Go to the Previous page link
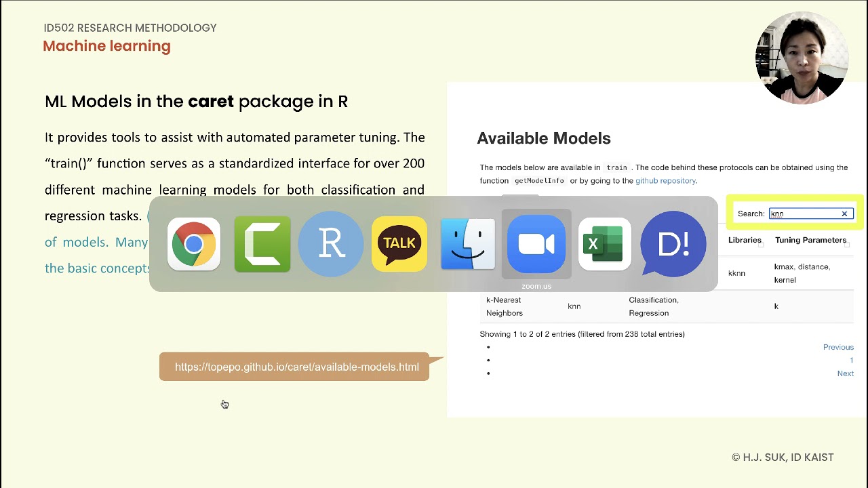868x488 pixels. tap(838, 347)
